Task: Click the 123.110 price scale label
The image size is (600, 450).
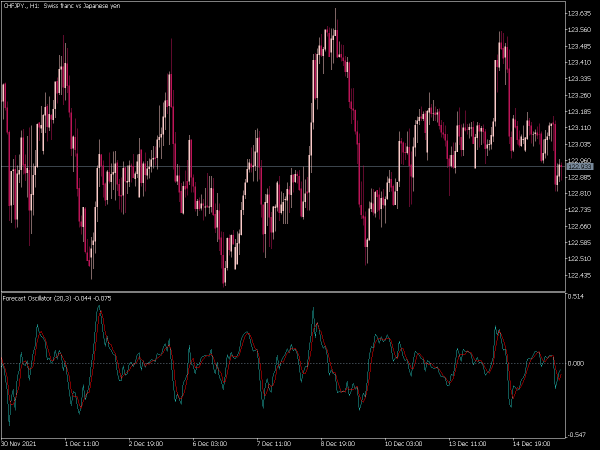Action: pyautogui.click(x=579, y=128)
